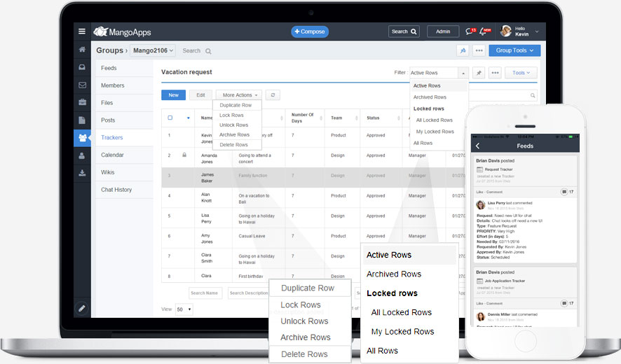Open tracker ellipsis menu beside Tools

[495, 73]
